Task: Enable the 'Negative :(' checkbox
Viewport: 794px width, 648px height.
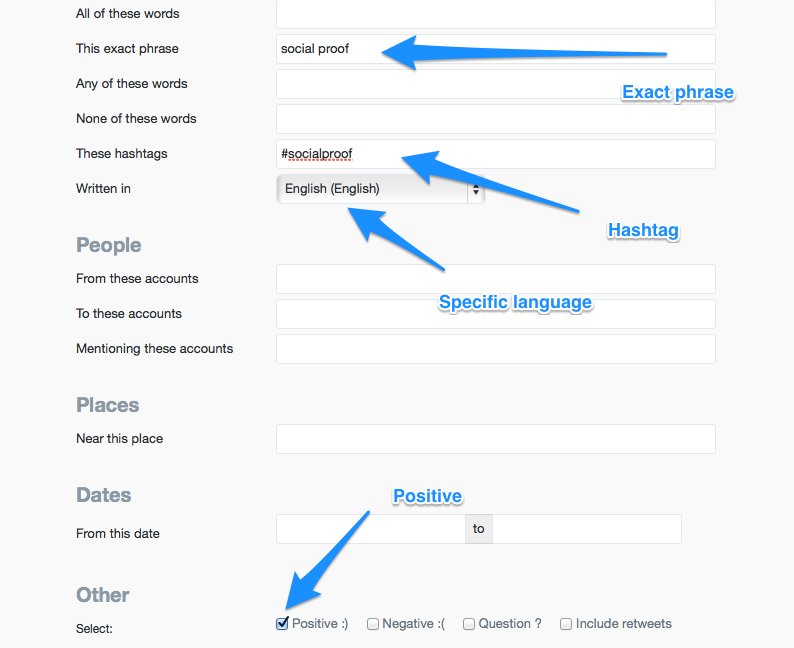Action: tap(373, 624)
